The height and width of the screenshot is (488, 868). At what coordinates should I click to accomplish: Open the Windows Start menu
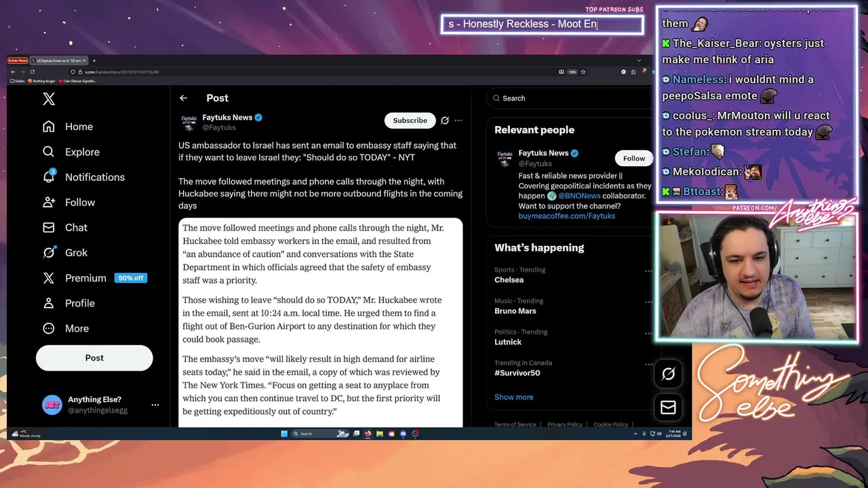(284, 434)
